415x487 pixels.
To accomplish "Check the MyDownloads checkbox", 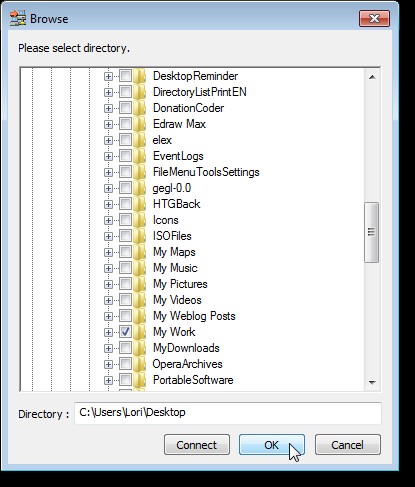I will coord(125,348).
